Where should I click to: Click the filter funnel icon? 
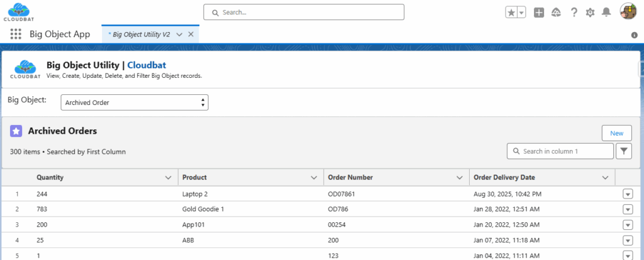624,151
